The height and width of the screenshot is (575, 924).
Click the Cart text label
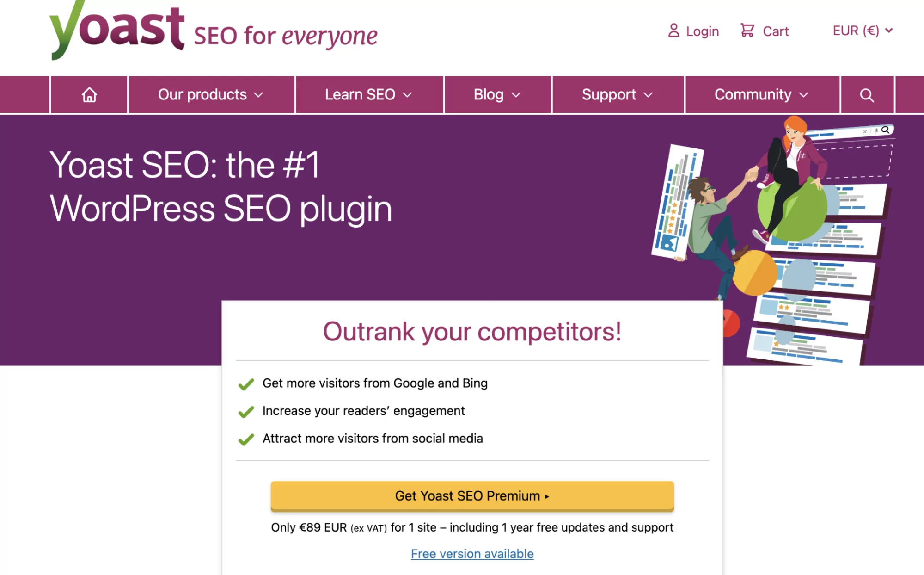776,31
